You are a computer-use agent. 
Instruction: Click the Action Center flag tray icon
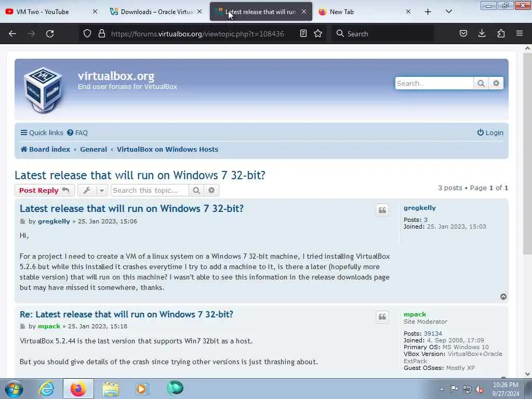pos(454,389)
